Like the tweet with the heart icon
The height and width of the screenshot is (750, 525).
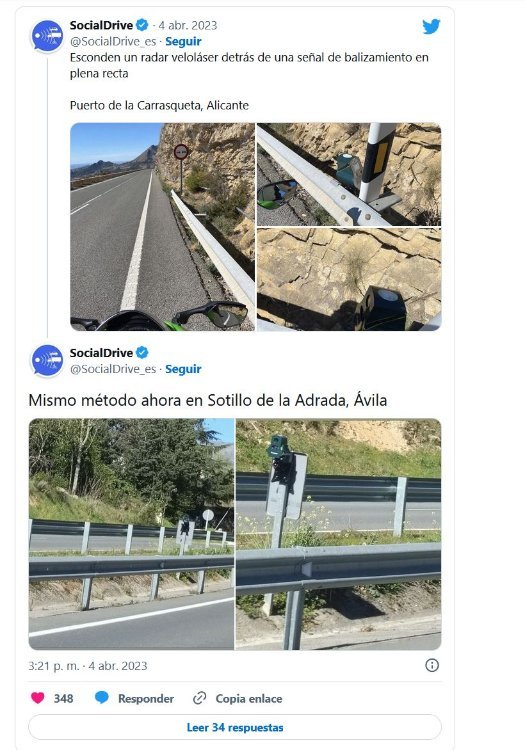click(38, 698)
